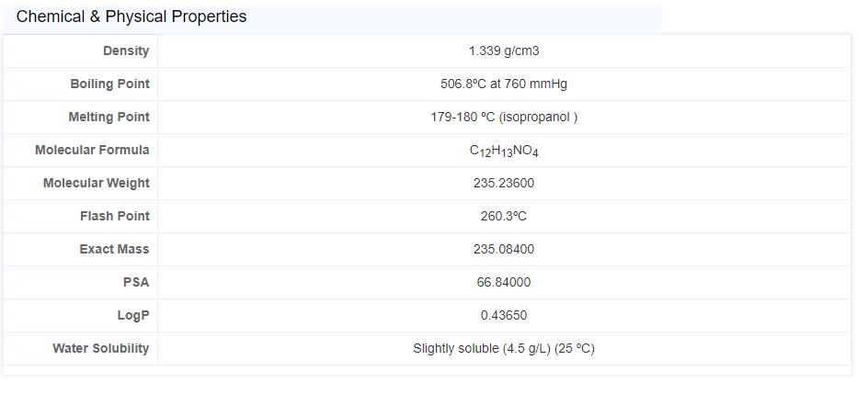Click the Density row label
The image size is (868, 394).
[x=126, y=51]
